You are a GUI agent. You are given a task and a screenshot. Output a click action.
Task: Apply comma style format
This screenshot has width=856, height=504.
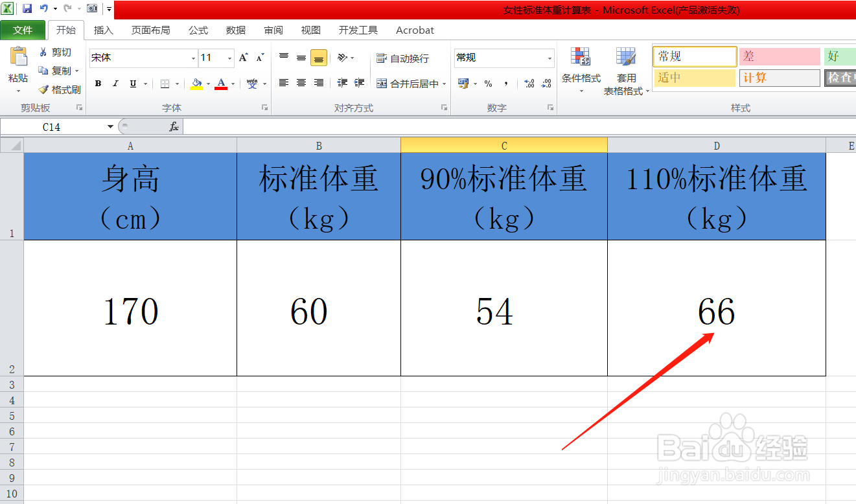pyautogui.click(x=505, y=84)
